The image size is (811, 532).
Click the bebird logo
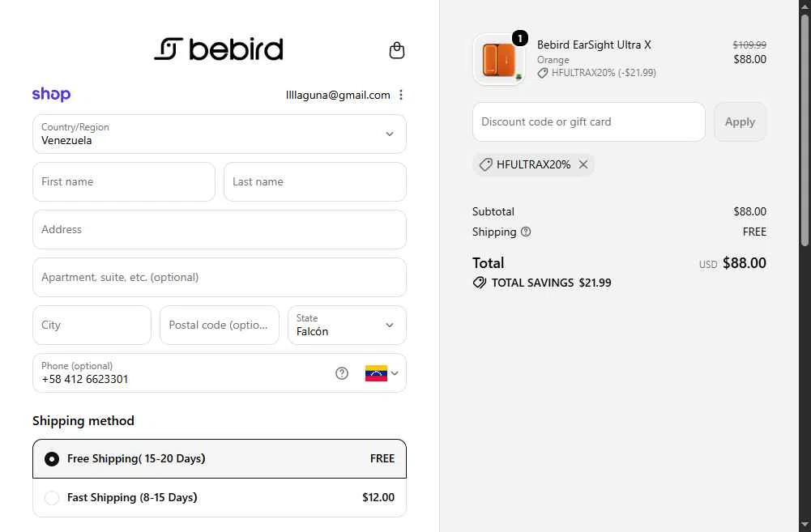pos(219,49)
